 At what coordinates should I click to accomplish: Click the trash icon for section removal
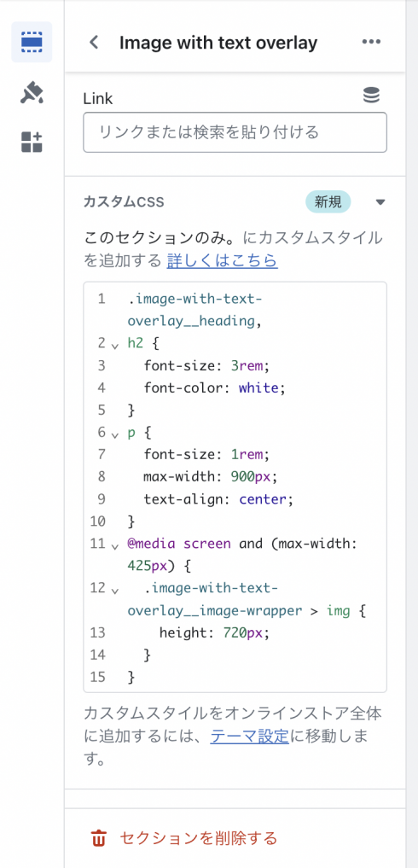coord(99,838)
